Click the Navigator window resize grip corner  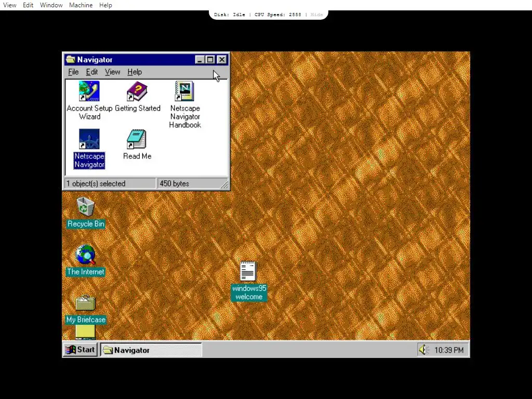click(224, 184)
